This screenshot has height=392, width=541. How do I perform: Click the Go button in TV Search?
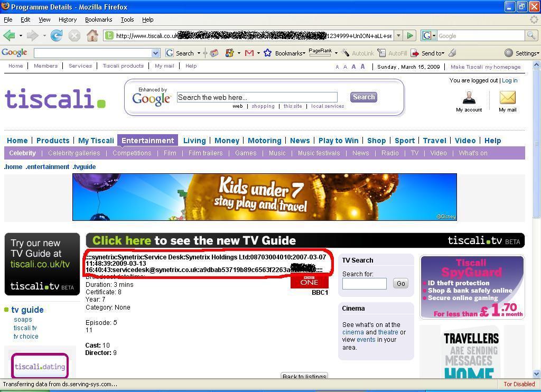(x=401, y=283)
